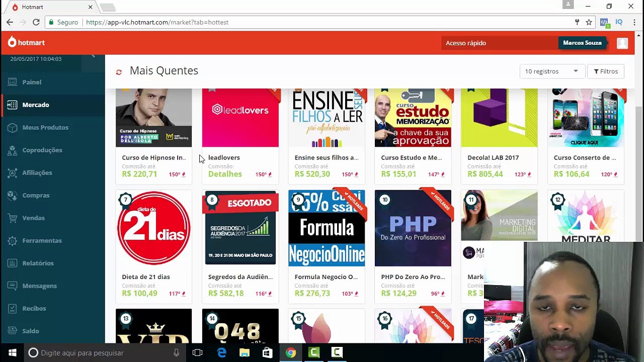Select the Mercado grid icon
Screen dimensions: 644x362
coord(13,105)
